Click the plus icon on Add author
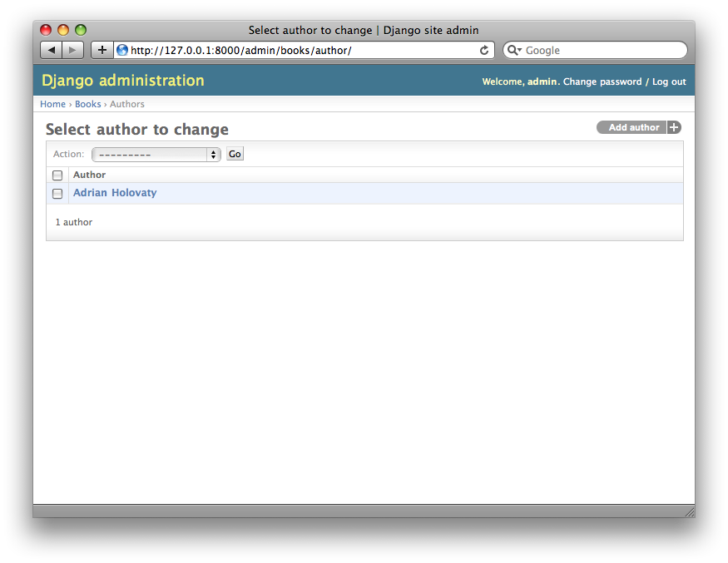This screenshot has width=728, height=563. (x=675, y=127)
